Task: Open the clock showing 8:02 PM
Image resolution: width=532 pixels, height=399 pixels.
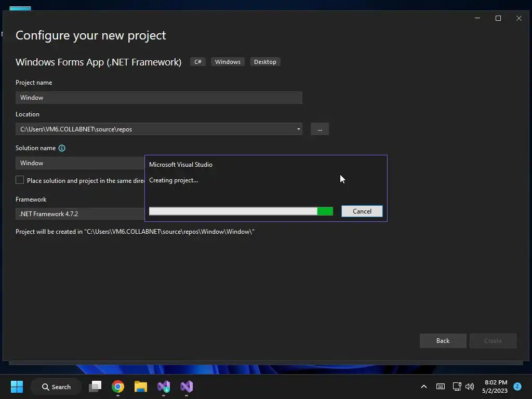Action: (495, 387)
